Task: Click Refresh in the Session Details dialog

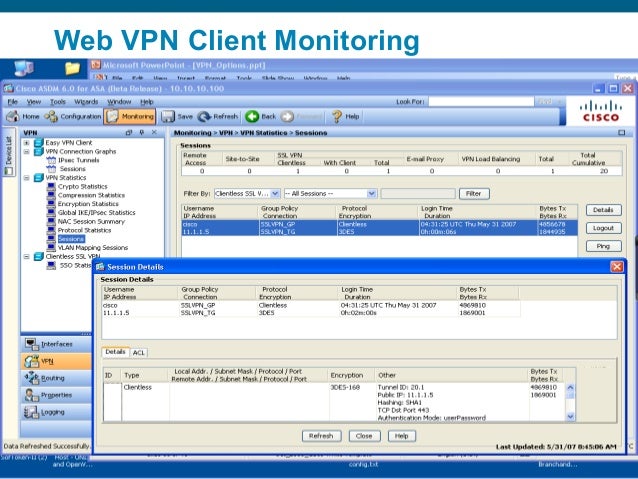Action: [x=321, y=436]
